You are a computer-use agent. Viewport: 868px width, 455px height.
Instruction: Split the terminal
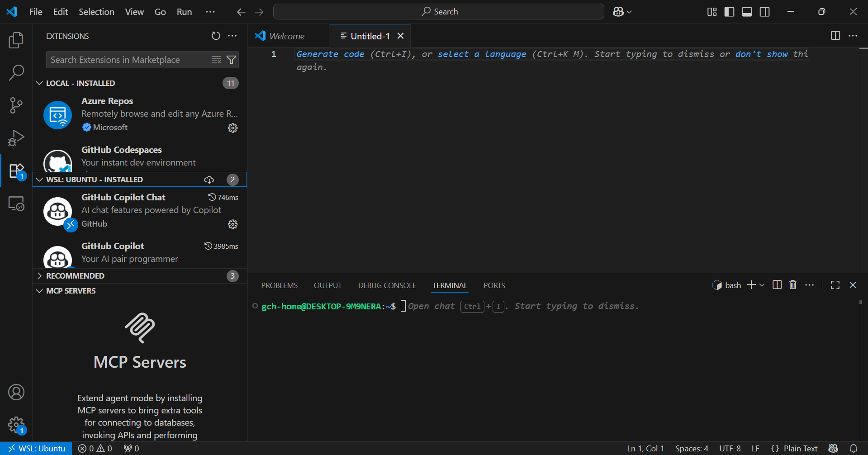[777, 285]
